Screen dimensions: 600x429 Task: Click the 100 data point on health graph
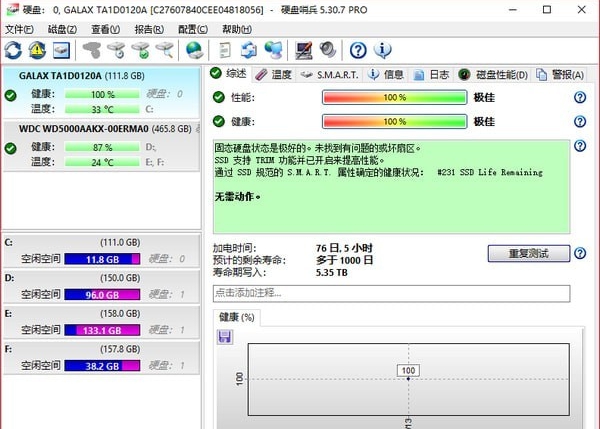pos(408,378)
